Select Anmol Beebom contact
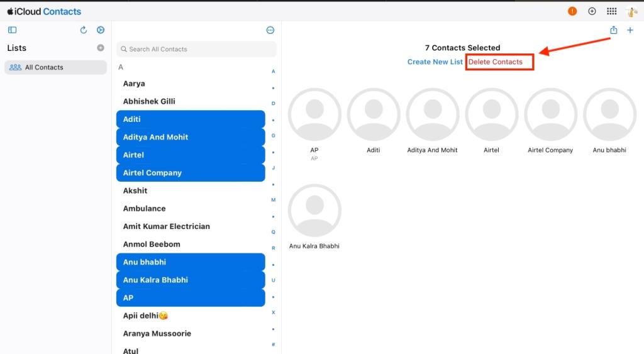Image resolution: width=644 pixels, height=354 pixels. point(191,244)
